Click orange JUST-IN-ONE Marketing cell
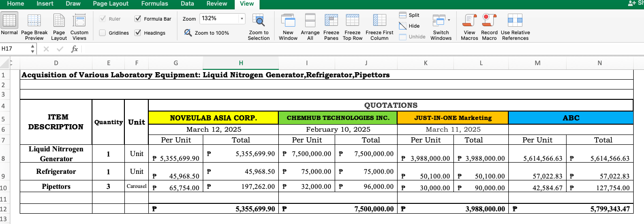This screenshot has height=224, width=644. point(453,118)
